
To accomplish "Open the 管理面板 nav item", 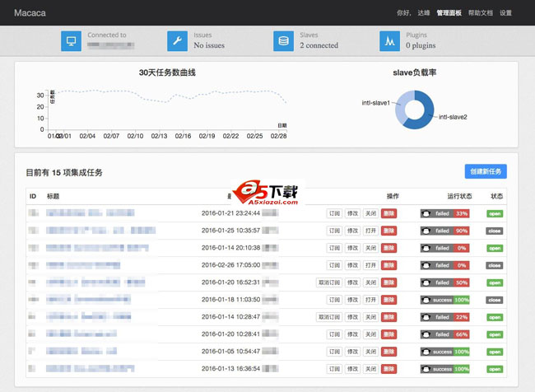I will click(x=449, y=13).
